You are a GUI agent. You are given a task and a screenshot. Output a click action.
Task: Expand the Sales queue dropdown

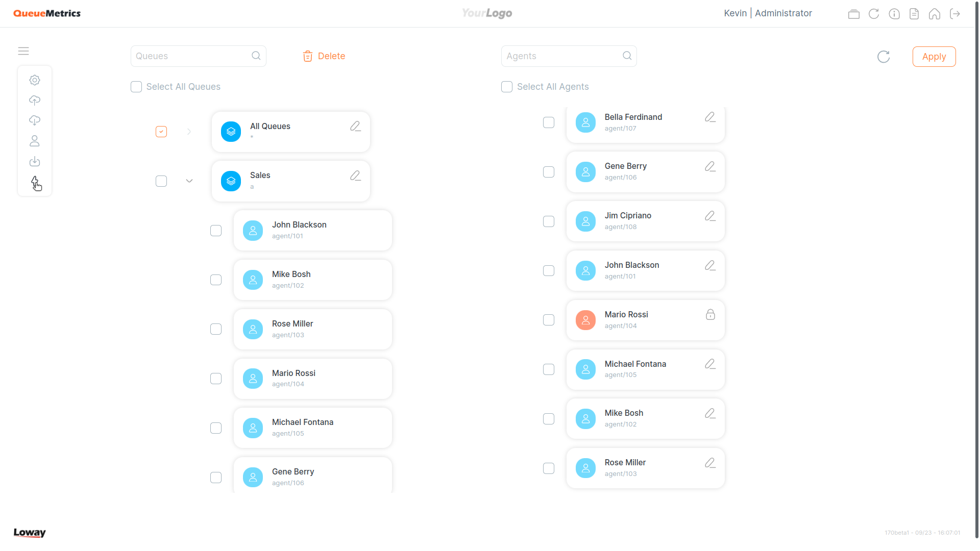click(189, 180)
